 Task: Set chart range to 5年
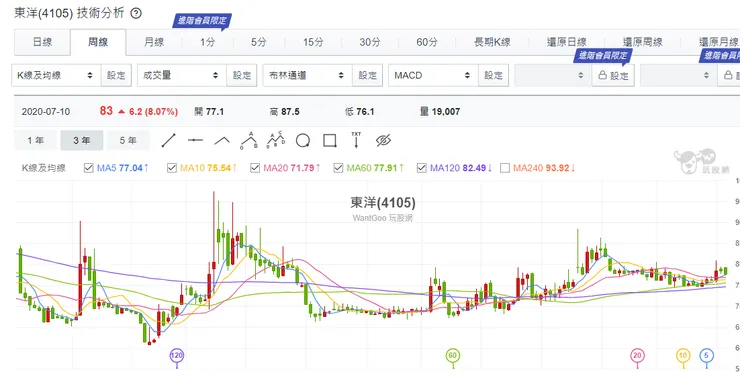(128, 141)
